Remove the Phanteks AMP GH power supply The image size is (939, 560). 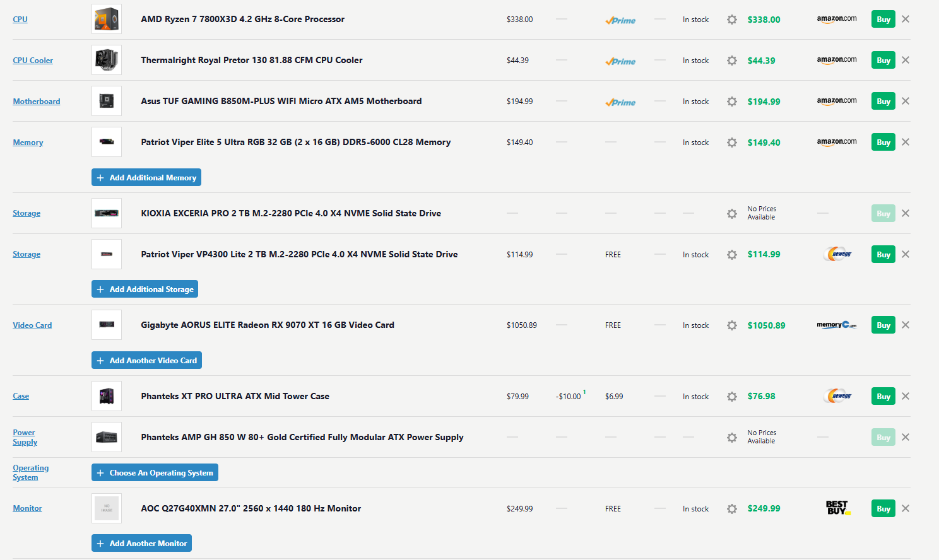coord(906,437)
